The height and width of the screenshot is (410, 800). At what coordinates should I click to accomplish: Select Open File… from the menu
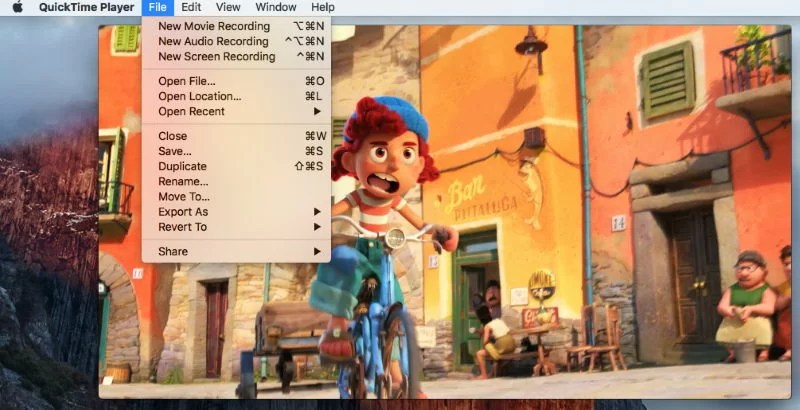click(236, 81)
